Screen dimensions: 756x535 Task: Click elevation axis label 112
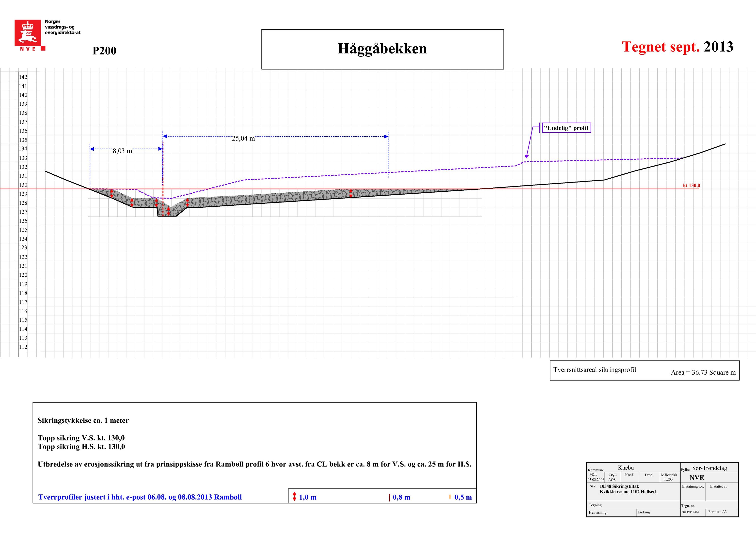tap(23, 347)
